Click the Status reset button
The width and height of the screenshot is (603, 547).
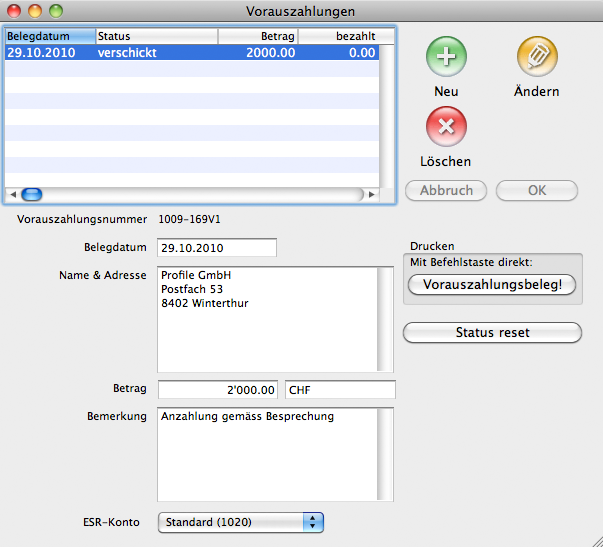pyautogui.click(x=492, y=332)
